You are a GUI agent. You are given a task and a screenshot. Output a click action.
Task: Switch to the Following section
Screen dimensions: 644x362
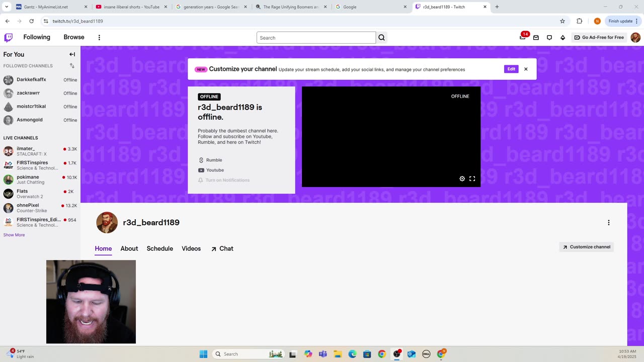coord(37,37)
